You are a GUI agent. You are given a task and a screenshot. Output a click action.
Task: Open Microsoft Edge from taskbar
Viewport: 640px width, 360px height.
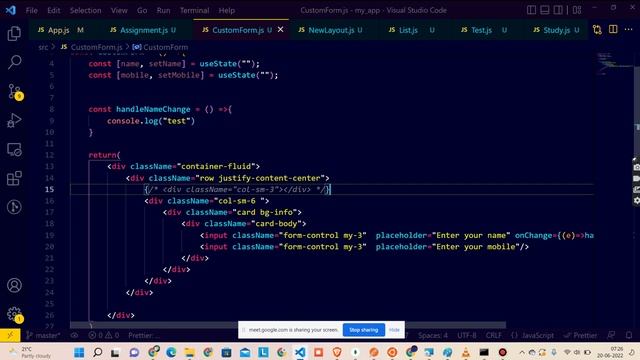click(x=171, y=352)
